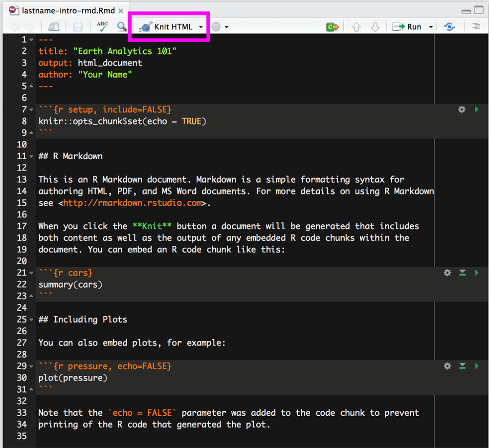Open pressure chunk options gear
The width and height of the screenshot is (489, 448).
tap(447, 366)
